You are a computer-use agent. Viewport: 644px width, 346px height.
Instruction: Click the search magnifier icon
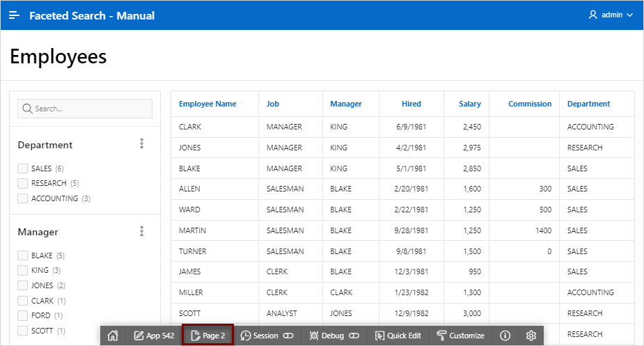(x=27, y=109)
